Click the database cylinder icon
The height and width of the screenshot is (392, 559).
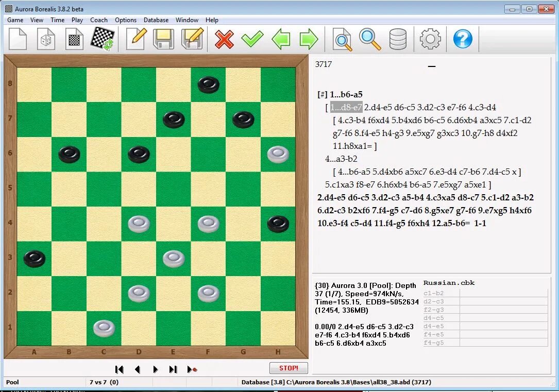click(x=398, y=39)
